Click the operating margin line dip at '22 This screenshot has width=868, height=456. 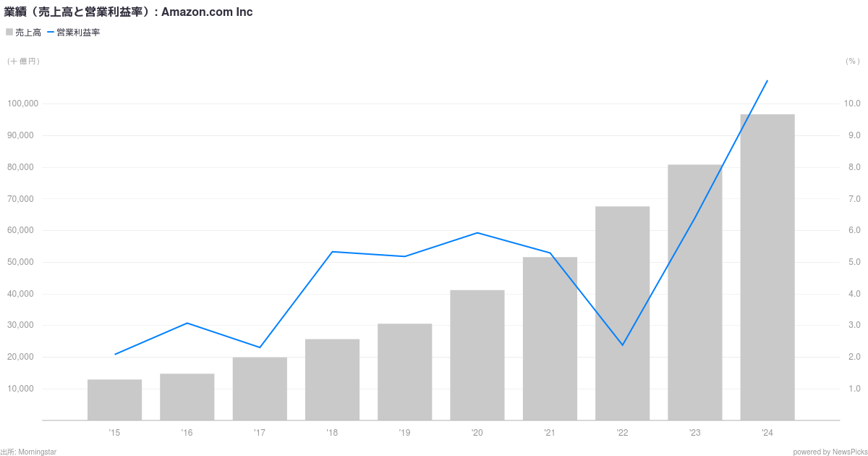[x=622, y=345]
